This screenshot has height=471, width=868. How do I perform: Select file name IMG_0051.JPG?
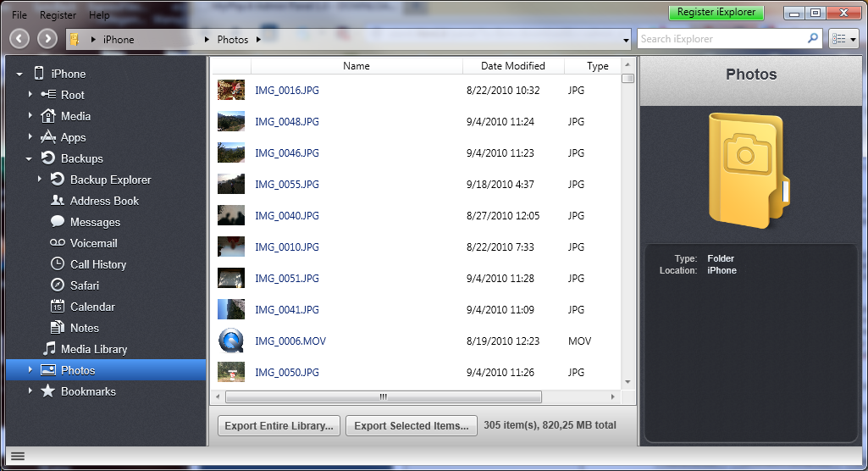coord(287,279)
